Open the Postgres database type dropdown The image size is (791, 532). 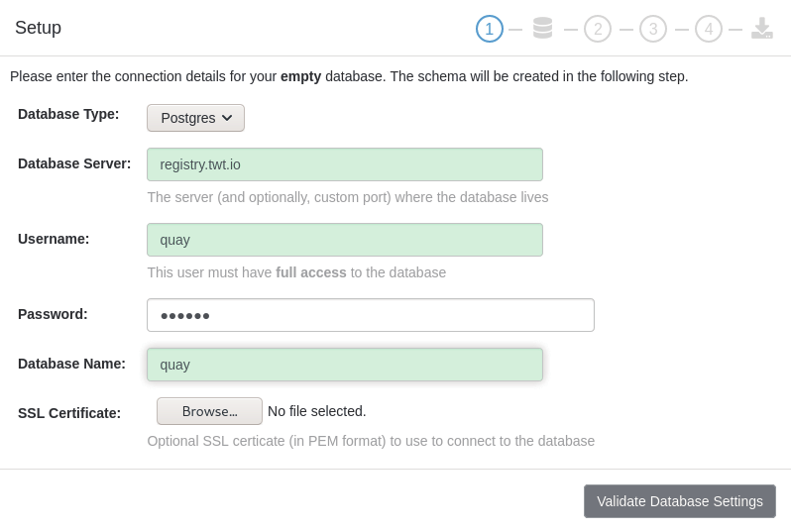(195, 118)
